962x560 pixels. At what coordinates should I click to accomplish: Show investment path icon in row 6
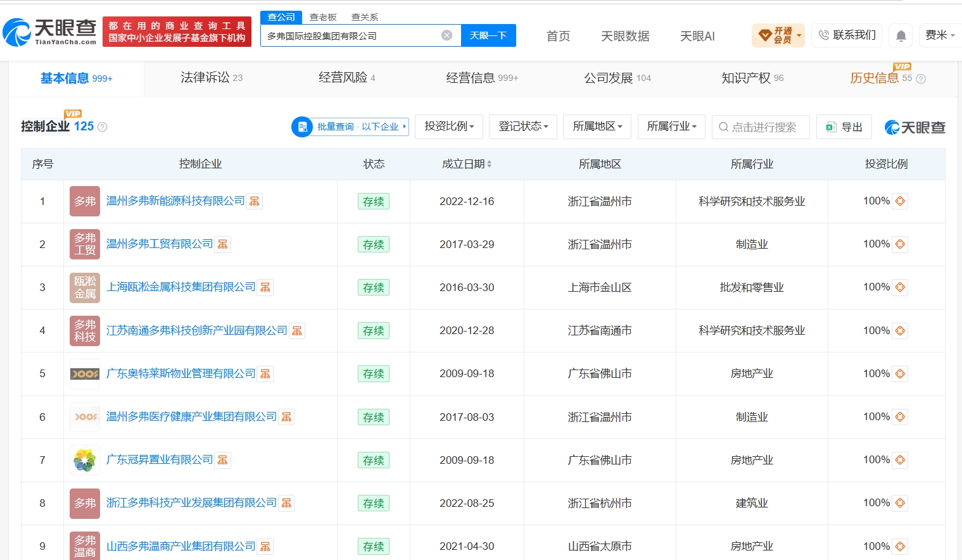[x=900, y=417]
